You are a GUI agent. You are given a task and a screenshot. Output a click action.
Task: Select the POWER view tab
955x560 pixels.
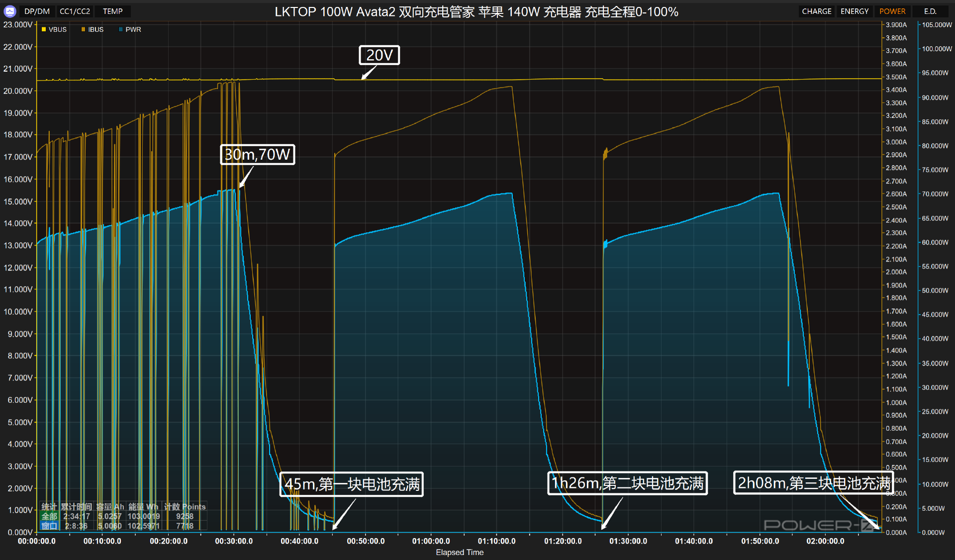coord(892,11)
